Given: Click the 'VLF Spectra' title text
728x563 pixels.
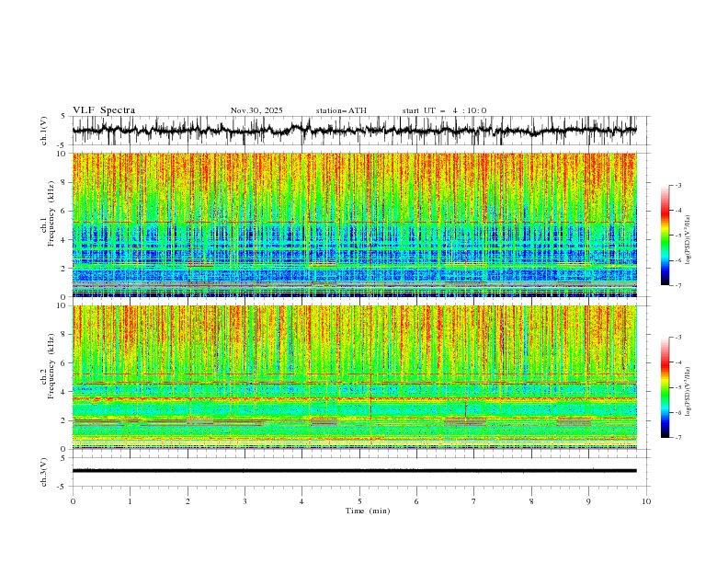Looking at the screenshot, I should [x=104, y=110].
